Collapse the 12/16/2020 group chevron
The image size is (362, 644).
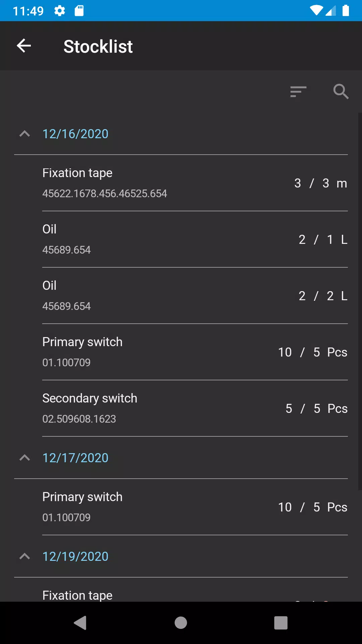25,134
